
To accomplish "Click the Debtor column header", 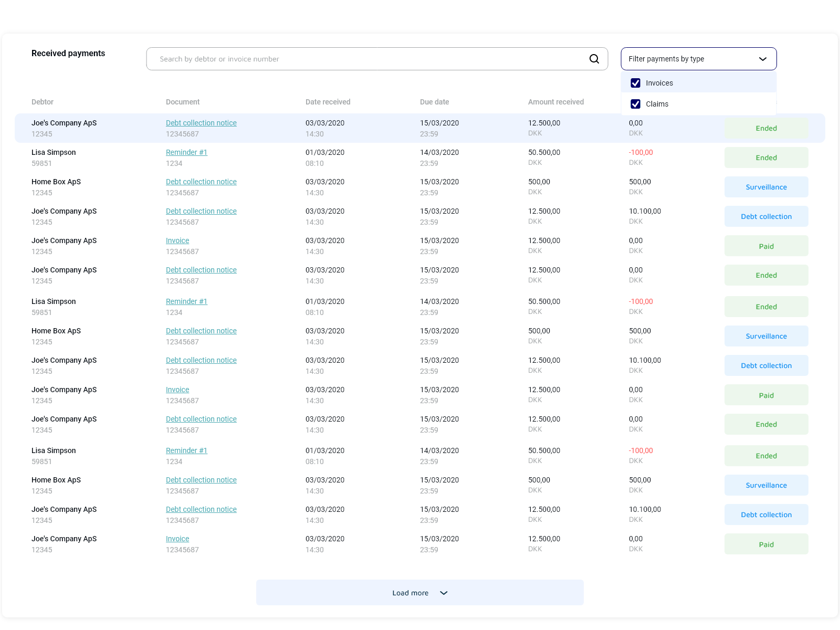I will 43,102.
